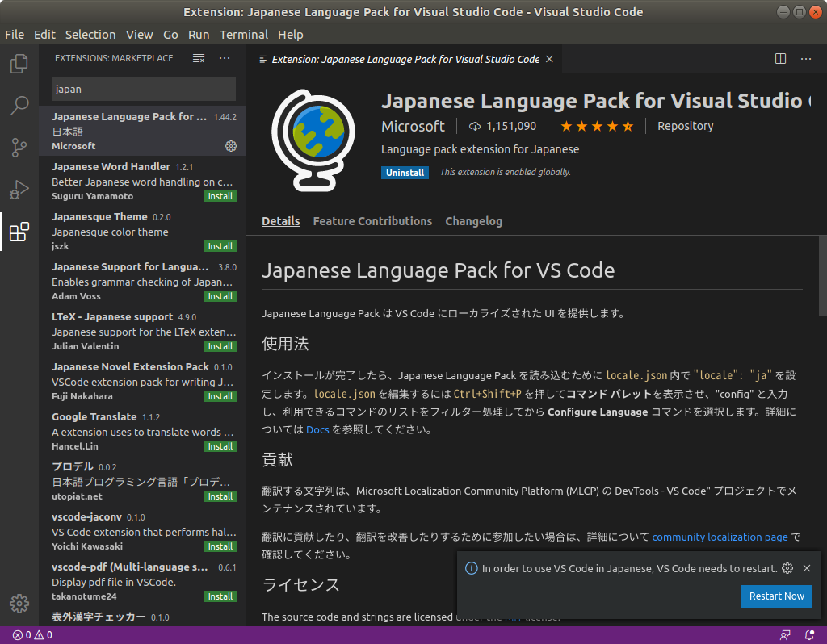Open the Search view in activity bar
Image resolution: width=827 pixels, height=644 pixels.
tap(19, 106)
